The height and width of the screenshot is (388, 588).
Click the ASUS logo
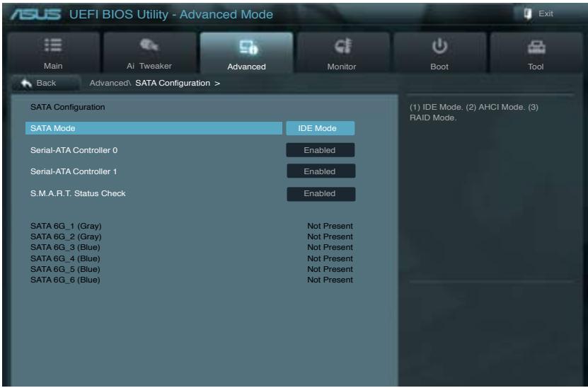coord(35,14)
